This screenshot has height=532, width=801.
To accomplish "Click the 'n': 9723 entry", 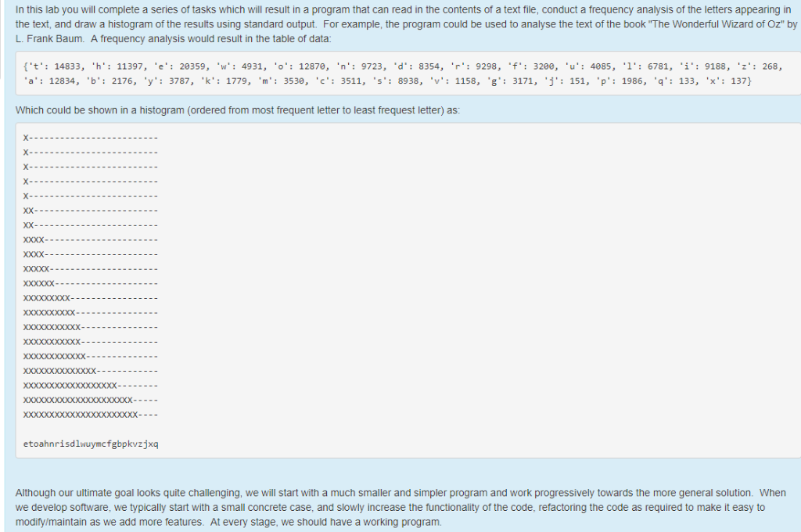I will coord(359,66).
